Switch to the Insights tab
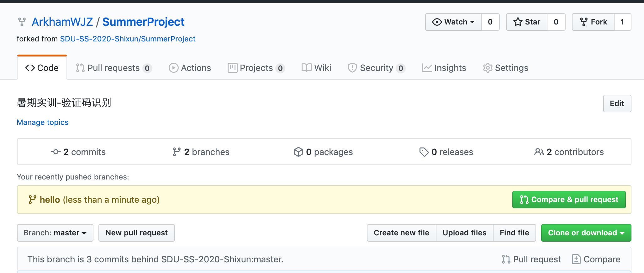Image resolution: width=644 pixels, height=273 pixels. coord(444,68)
